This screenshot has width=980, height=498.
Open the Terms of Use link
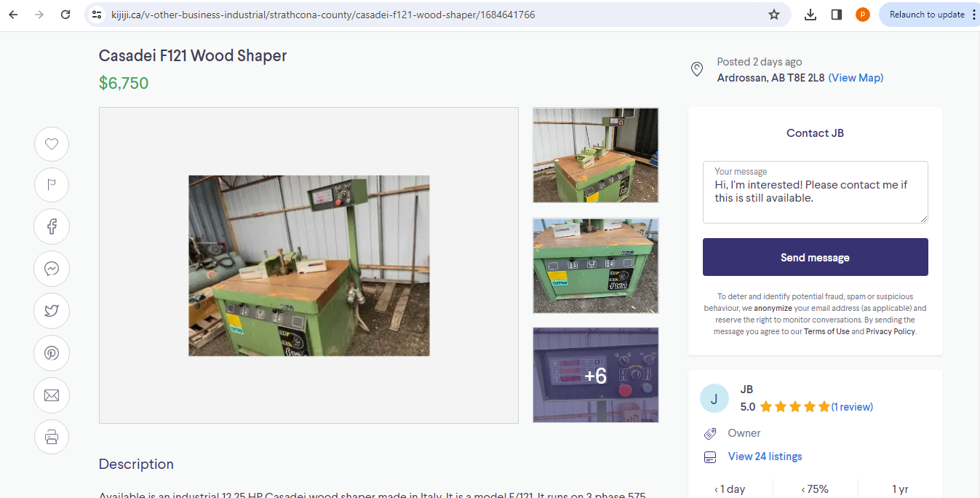click(826, 331)
